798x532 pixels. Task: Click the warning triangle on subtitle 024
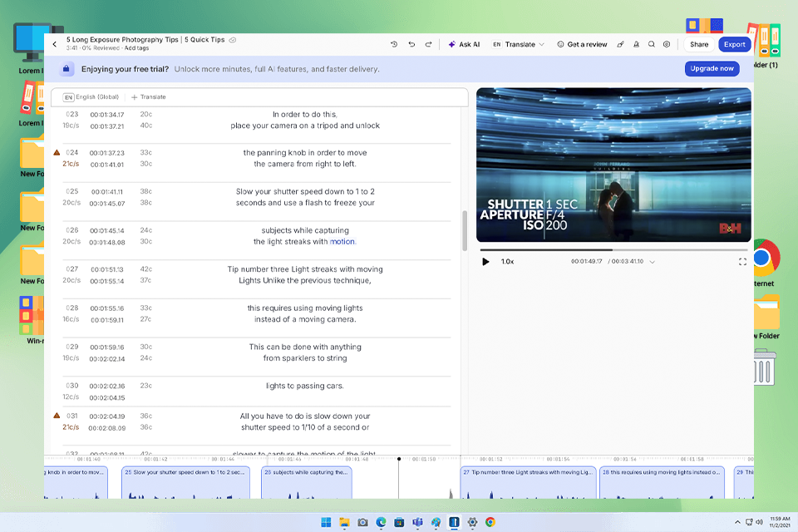tap(56, 152)
